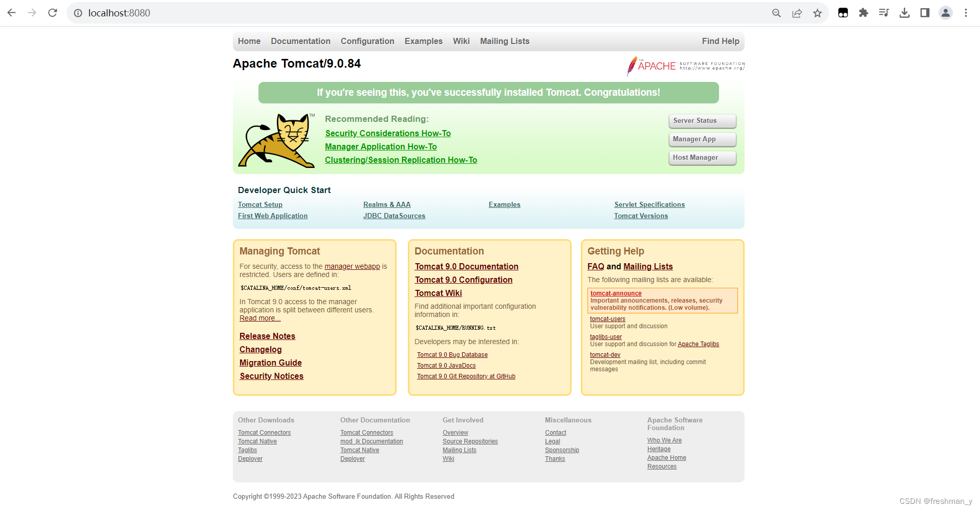Click the browser forward arrow
The width and height of the screenshot is (980, 510).
32,13
